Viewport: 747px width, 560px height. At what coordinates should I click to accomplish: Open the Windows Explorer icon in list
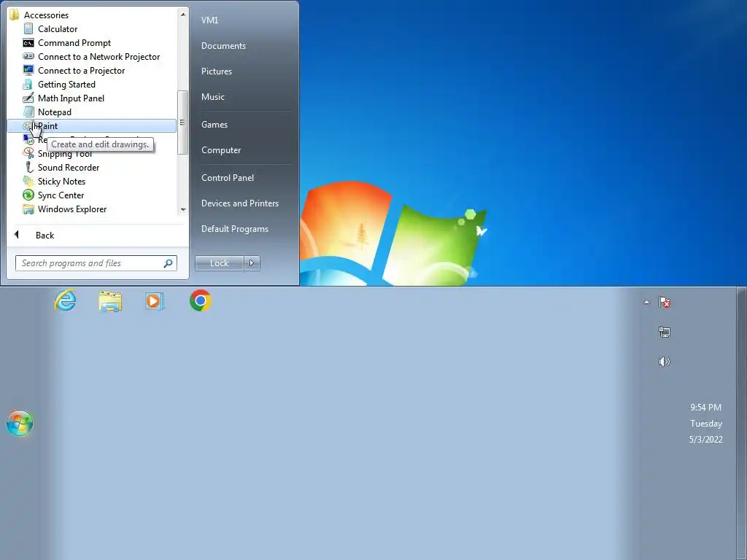click(x=28, y=209)
